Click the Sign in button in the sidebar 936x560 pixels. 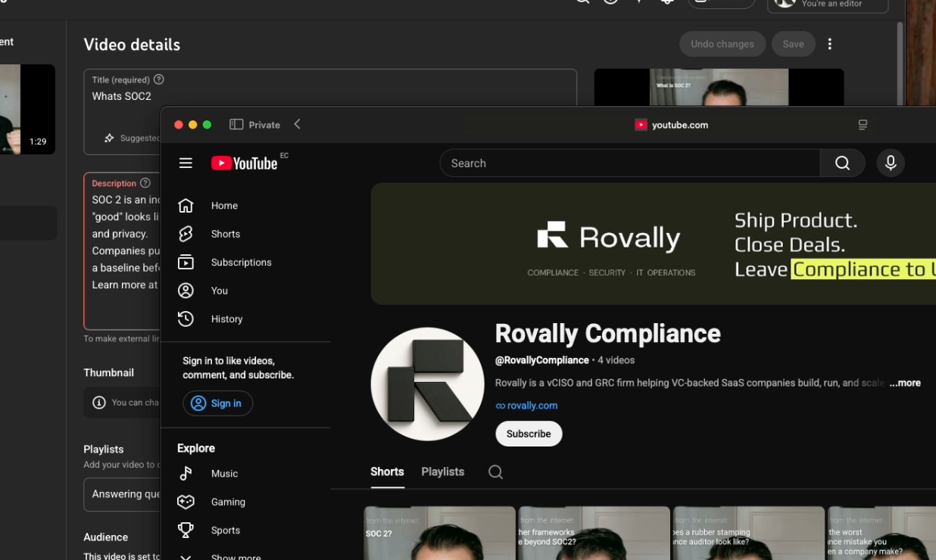217,403
